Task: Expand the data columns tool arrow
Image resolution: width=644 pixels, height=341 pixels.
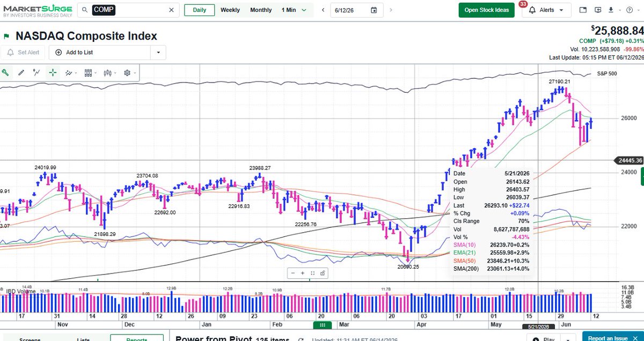Action: (96, 73)
